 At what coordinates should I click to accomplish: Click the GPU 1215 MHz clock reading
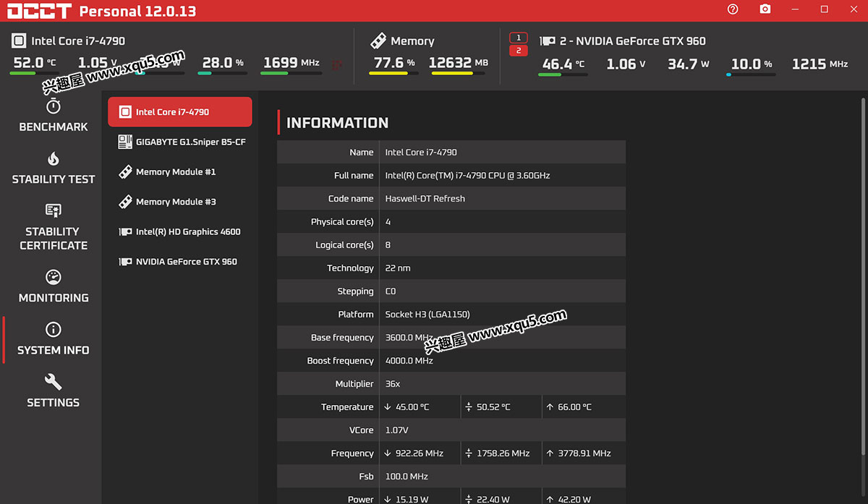(x=820, y=64)
